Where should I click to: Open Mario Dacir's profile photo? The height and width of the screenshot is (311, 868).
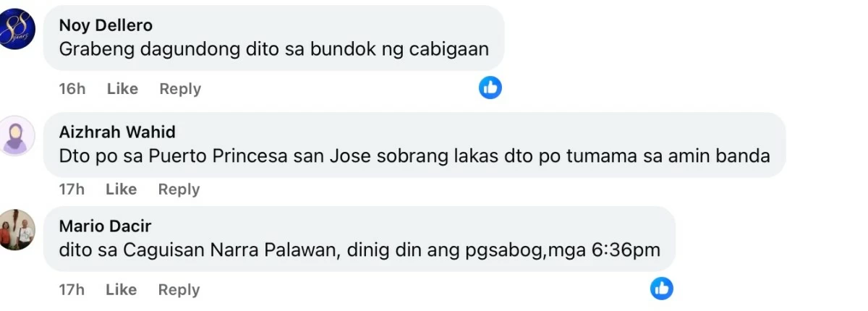pyautogui.click(x=16, y=230)
